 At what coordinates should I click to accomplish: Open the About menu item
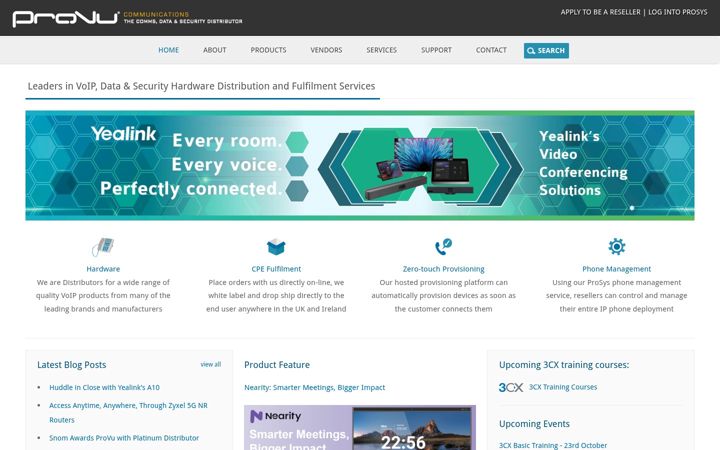click(214, 50)
